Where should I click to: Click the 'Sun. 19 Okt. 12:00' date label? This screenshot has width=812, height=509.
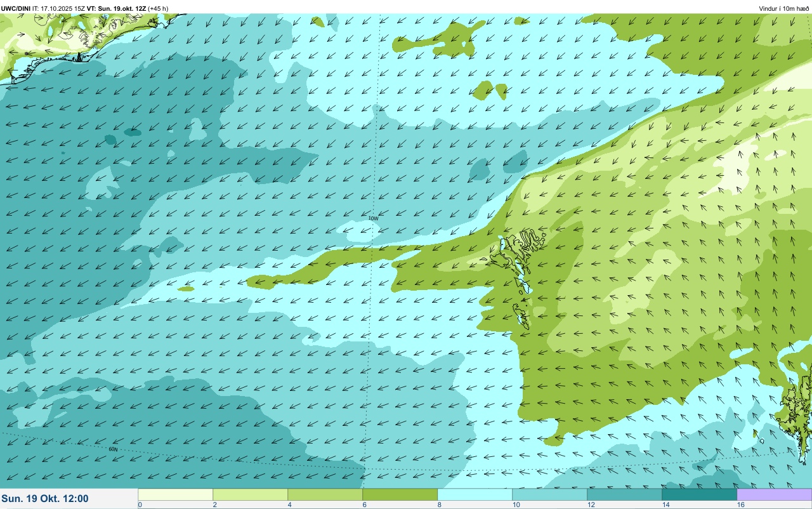point(45,499)
